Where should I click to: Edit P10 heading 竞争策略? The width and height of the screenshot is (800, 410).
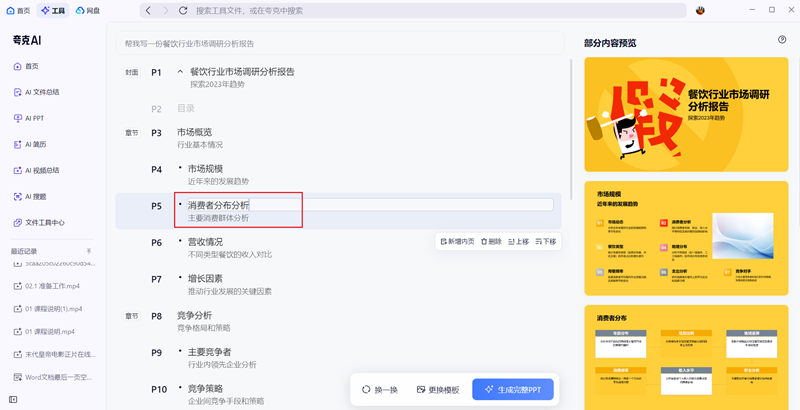coord(205,389)
